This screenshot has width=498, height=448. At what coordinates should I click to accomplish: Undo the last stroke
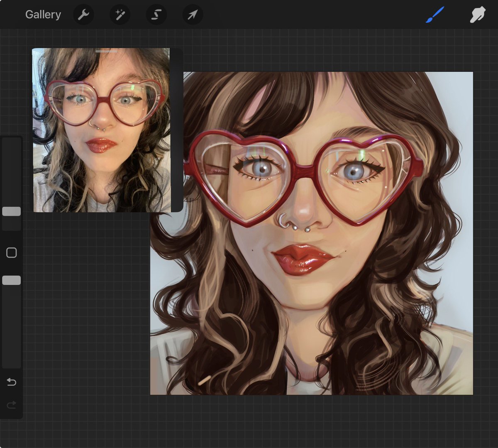point(12,382)
